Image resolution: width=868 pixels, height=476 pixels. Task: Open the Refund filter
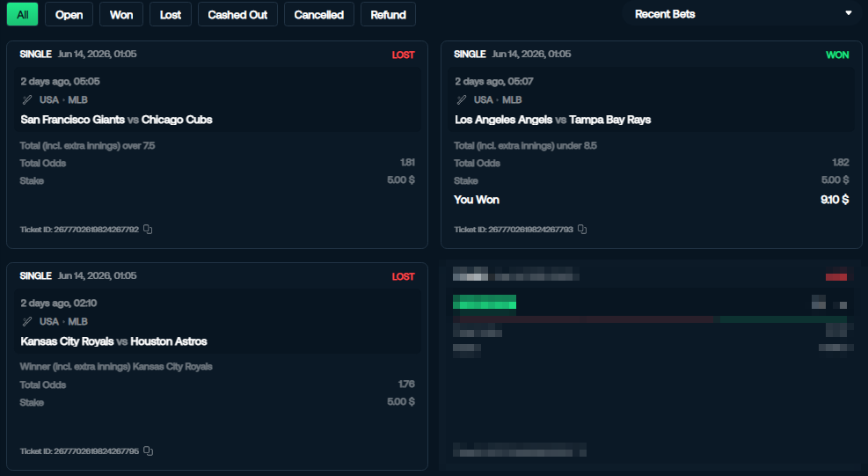[x=388, y=14]
